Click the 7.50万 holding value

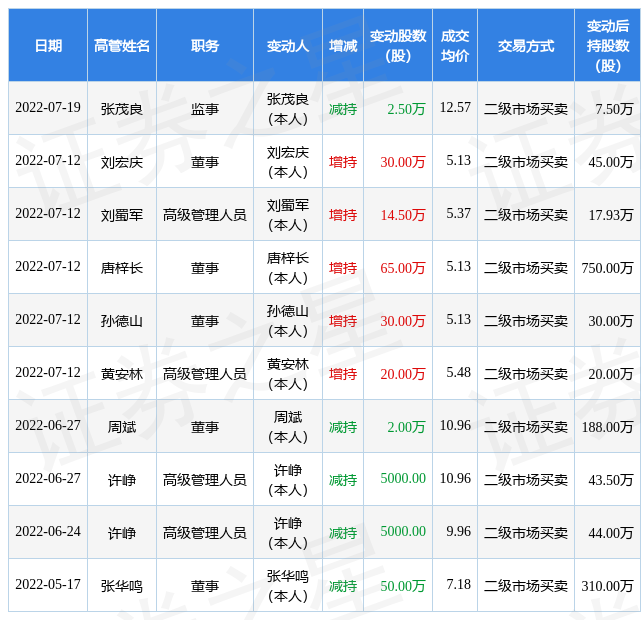click(614, 109)
